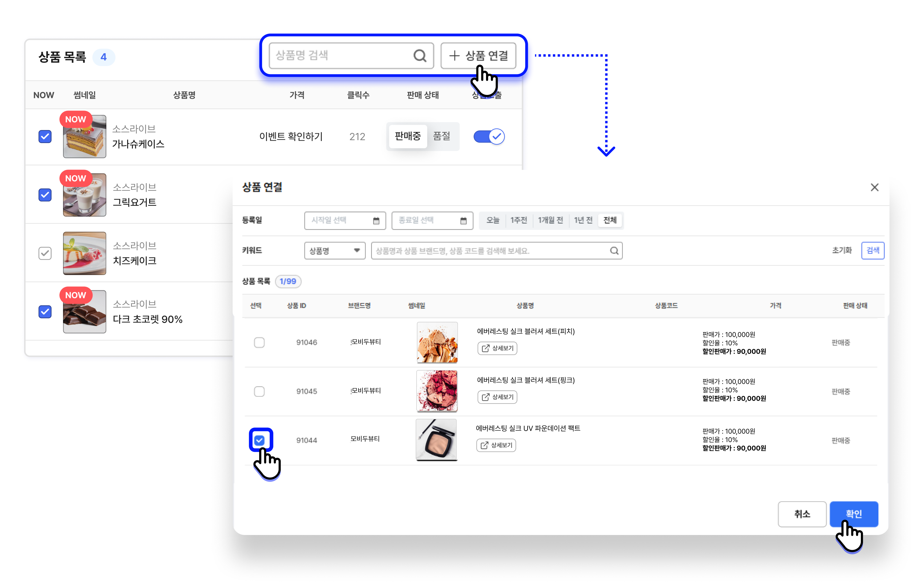Image resolution: width=916 pixels, height=588 pixels.
Task: Click the magnifier icon in product name search
Action: (420, 56)
